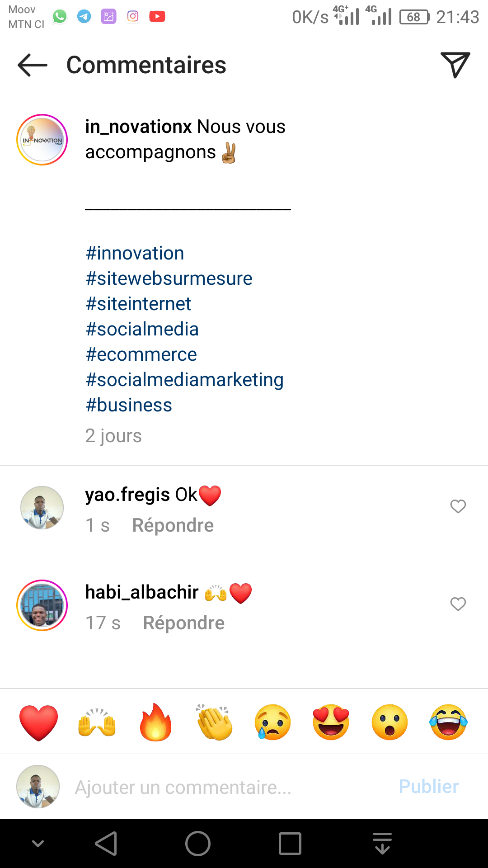
Task: Open the #sitewebsurmesure hashtag
Action: coord(169,278)
